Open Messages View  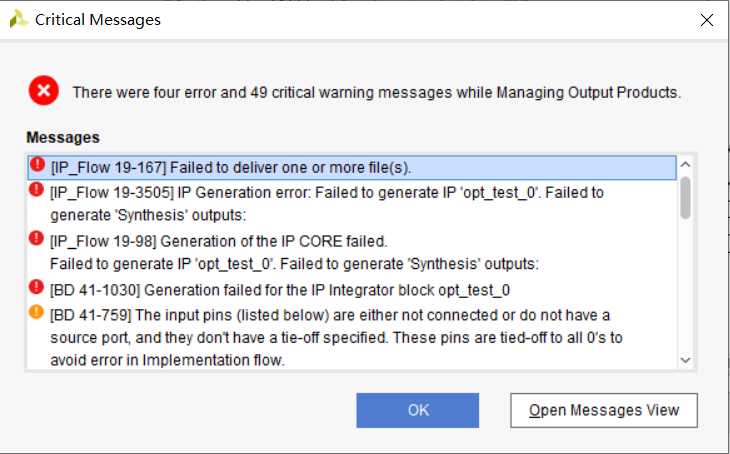(x=604, y=410)
